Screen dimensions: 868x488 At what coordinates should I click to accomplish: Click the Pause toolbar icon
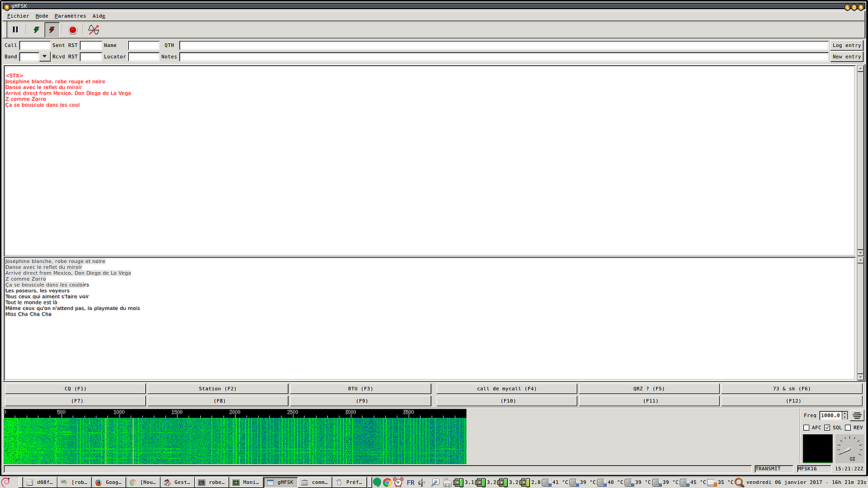[15, 29]
